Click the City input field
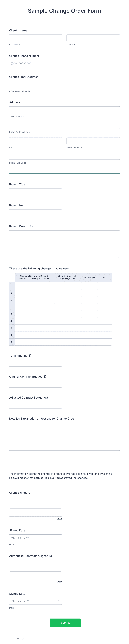This screenshot has height=644, width=129. pyautogui.click(x=35, y=141)
